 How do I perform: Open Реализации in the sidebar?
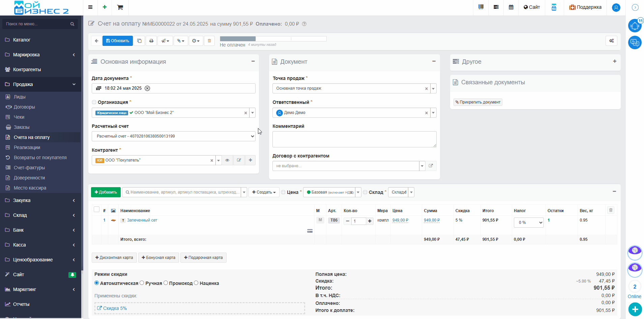tap(27, 147)
